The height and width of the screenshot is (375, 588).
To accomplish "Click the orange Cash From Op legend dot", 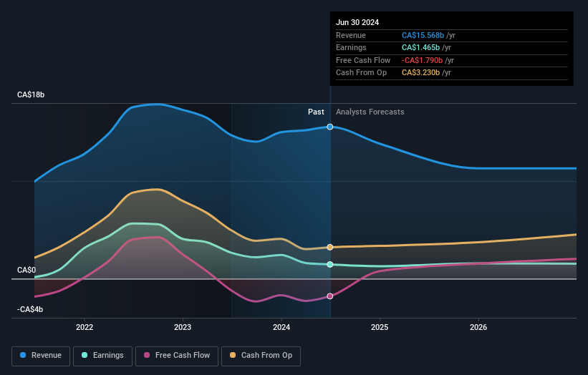I will pos(233,355).
